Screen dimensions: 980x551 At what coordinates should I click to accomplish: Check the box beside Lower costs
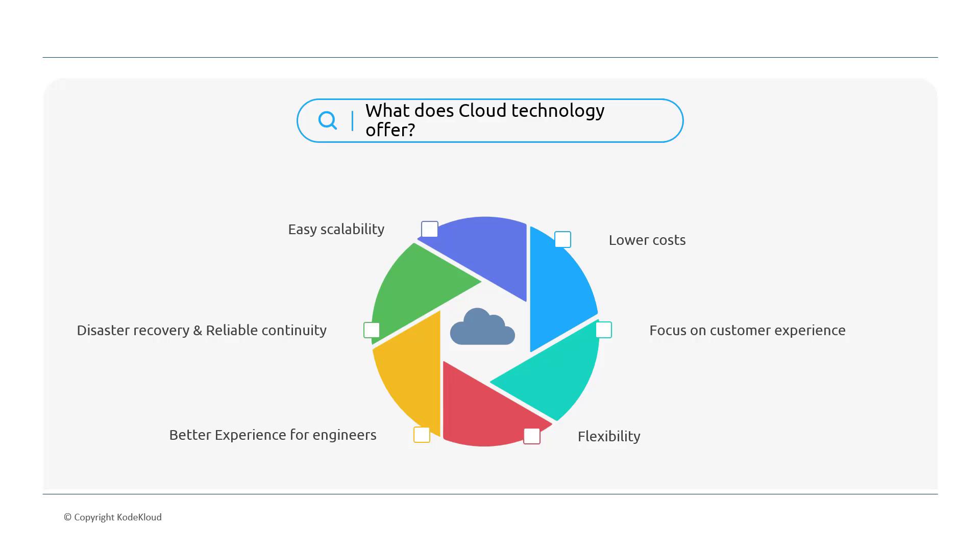click(562, 239)
